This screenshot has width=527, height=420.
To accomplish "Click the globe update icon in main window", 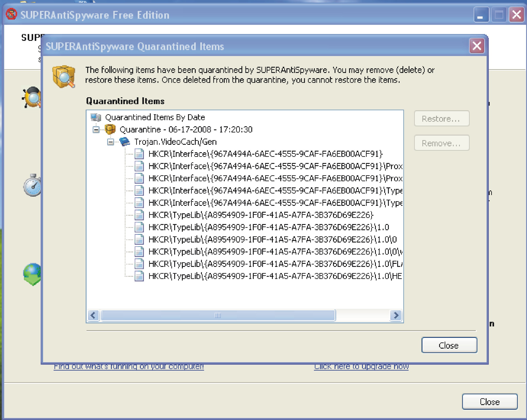I will pyautogui.click(x=32, y=274).
